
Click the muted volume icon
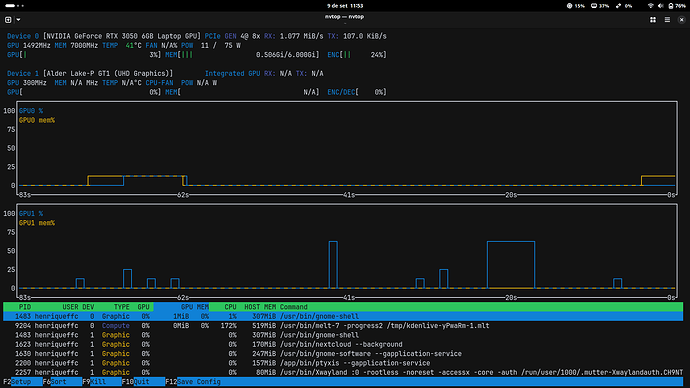(x=661, y=6)
